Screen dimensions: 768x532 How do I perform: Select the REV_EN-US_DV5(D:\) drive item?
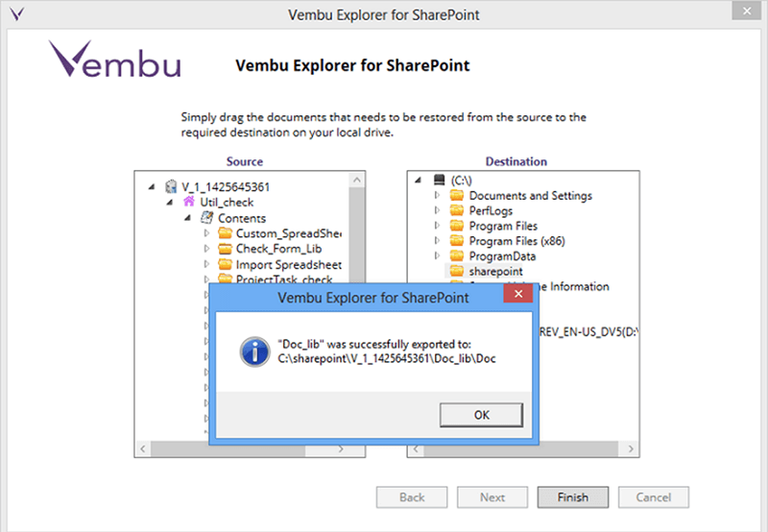click(x=588, y=332)
